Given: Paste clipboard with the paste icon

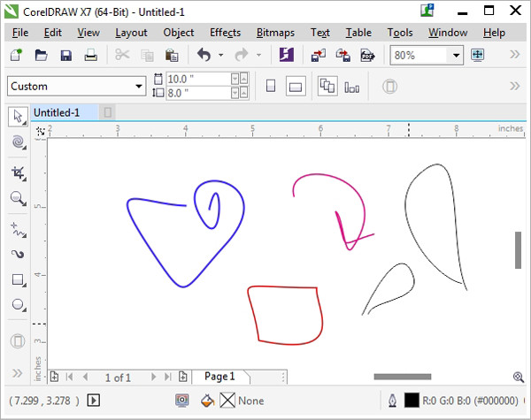Looking at the screenshot, I should (x=172, y=55).
